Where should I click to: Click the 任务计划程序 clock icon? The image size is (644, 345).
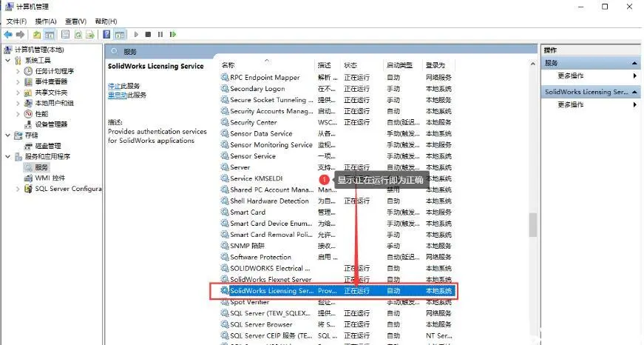(x=28, y=71)
